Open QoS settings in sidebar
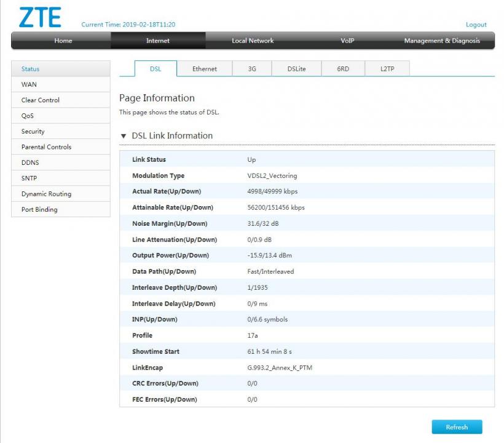This screenshot has width=504, height=443. [28, 116]
